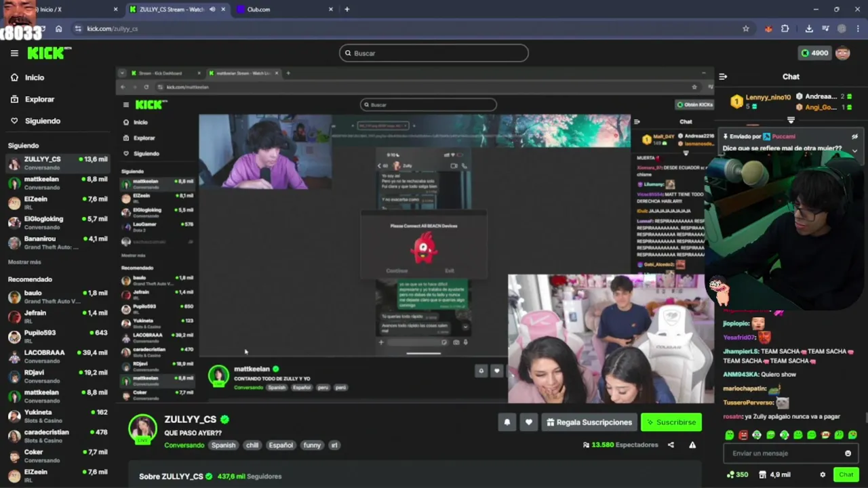Select the irl tag

pos(334,445)
